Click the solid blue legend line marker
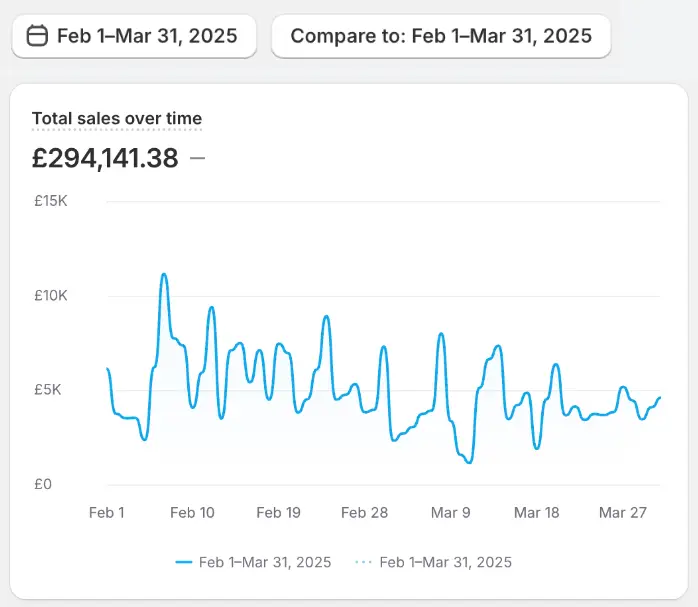698x607 pixels. [x=183, y=562]
